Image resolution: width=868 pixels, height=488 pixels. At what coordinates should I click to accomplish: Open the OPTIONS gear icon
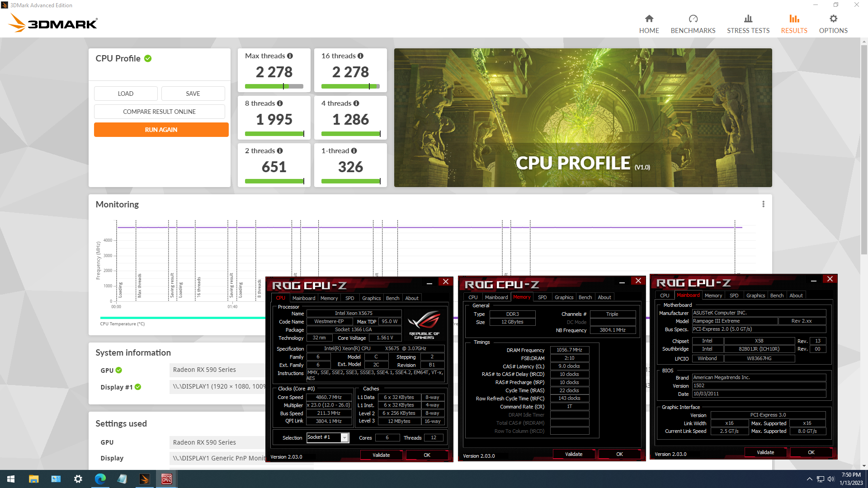click(833, 19)
